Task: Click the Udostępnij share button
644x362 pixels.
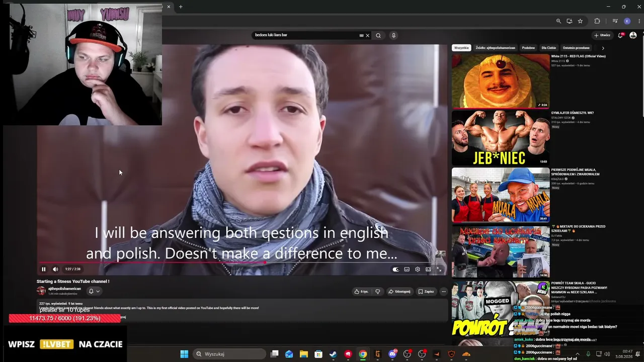Action: pos(399,292)
